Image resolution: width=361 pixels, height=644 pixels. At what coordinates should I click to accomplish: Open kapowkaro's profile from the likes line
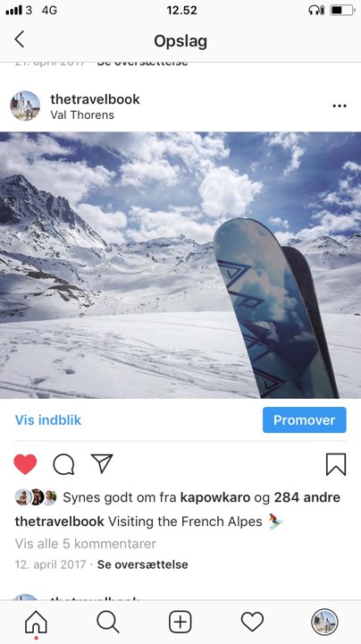215,498
